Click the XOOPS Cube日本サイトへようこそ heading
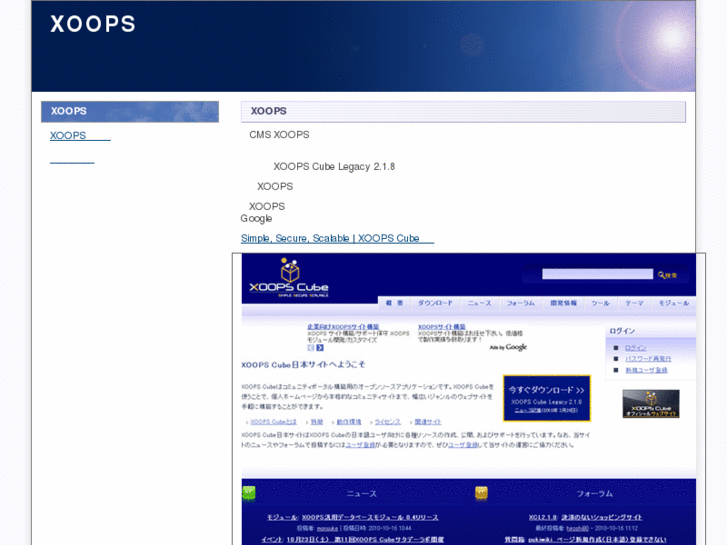727x545 pixels. (303, 365)
